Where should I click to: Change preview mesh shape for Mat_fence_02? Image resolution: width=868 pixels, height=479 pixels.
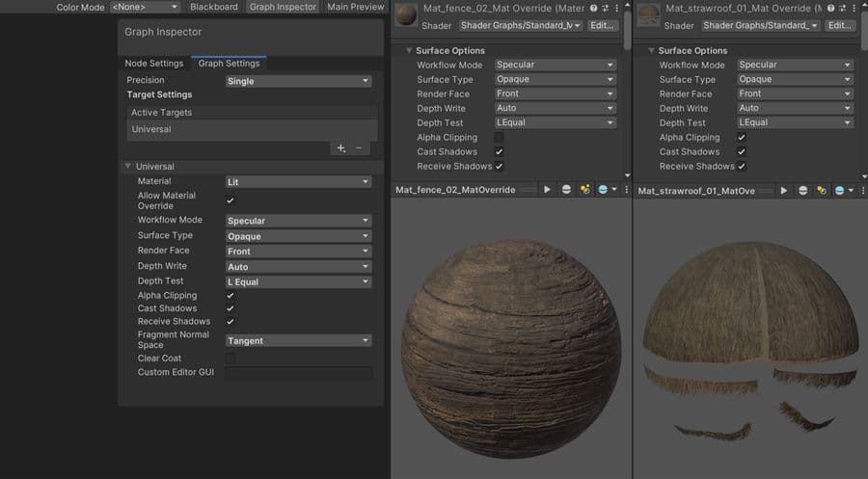[x=566, y=190]
